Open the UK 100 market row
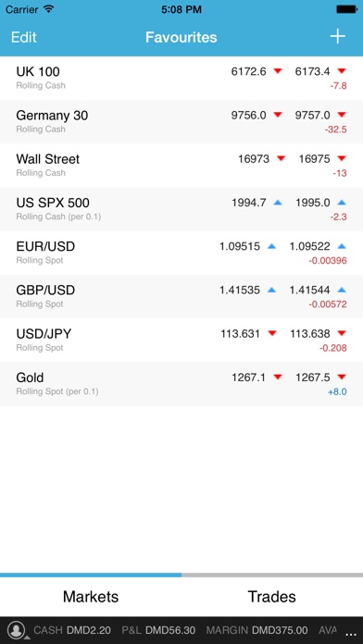 (x=181, y=78)
